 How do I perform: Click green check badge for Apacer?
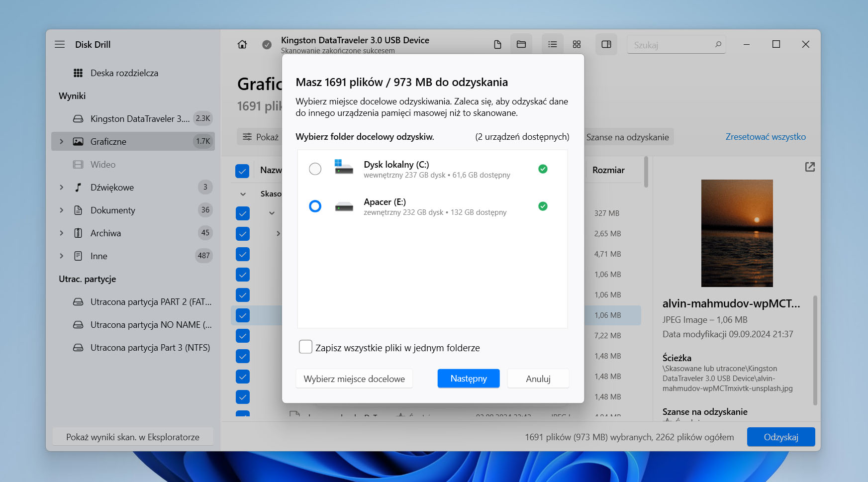pos(543,206)
